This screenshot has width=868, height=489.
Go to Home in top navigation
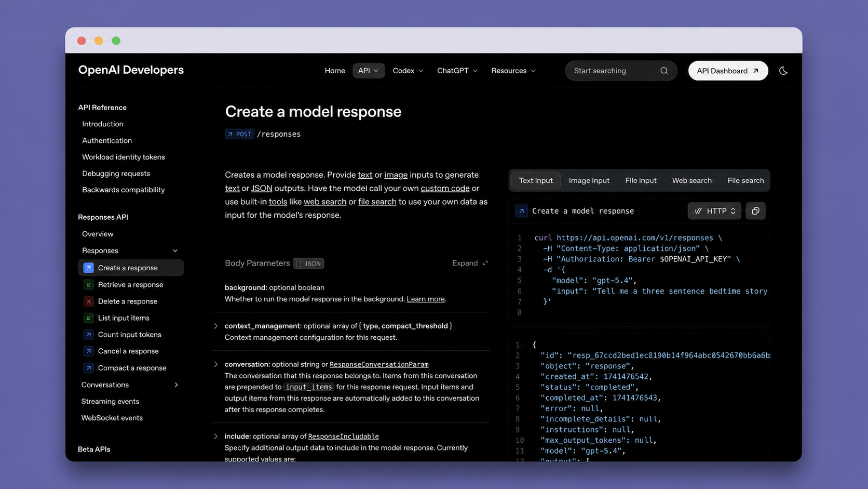(x=335, y=71)
